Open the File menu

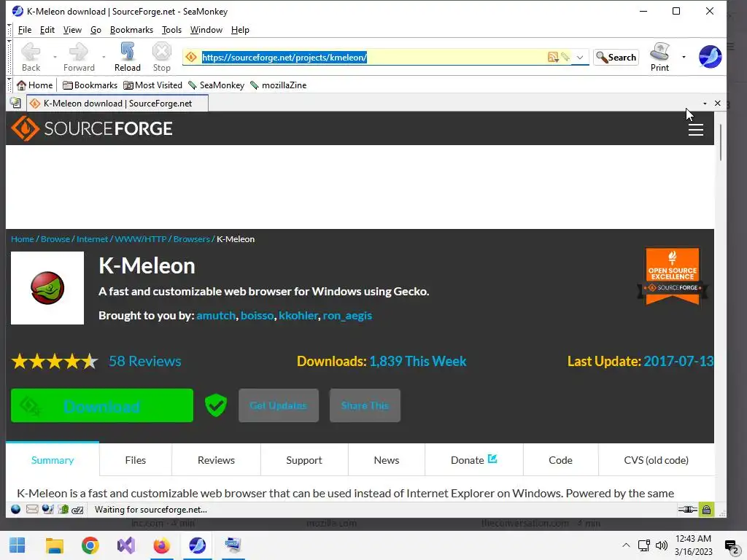point(24,30)
